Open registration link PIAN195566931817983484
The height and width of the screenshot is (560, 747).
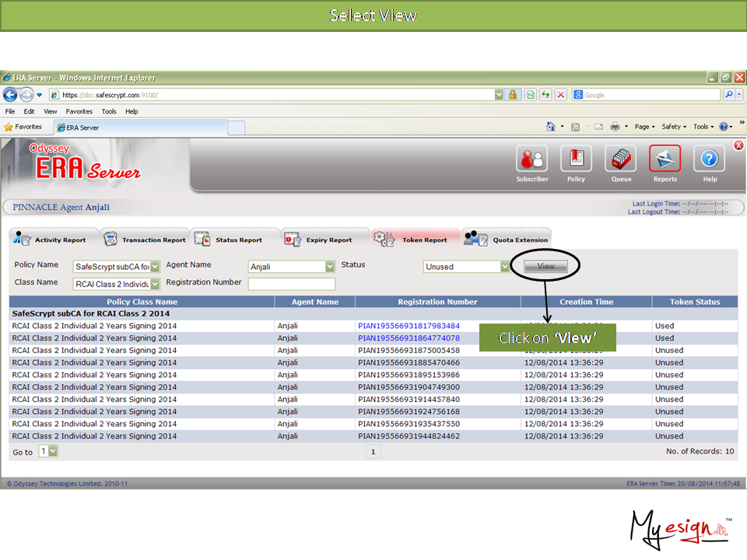(409, 326)
